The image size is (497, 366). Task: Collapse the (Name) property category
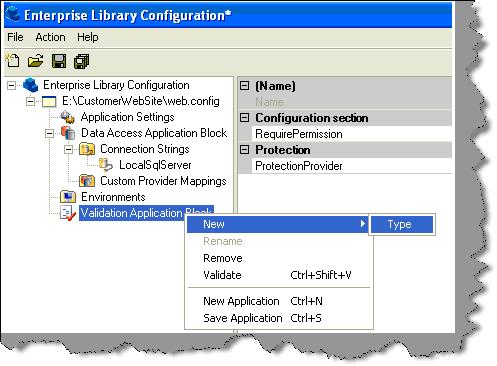[x=244, y=86]
